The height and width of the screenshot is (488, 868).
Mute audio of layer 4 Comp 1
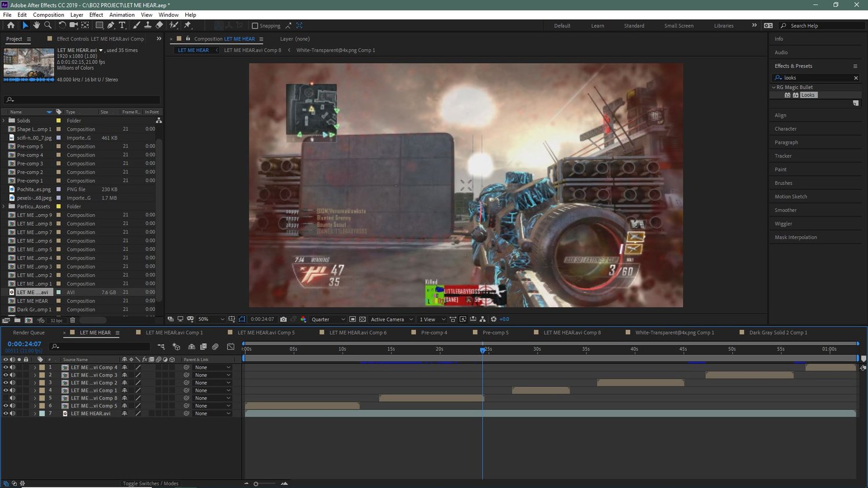click(x=13, y=390)
